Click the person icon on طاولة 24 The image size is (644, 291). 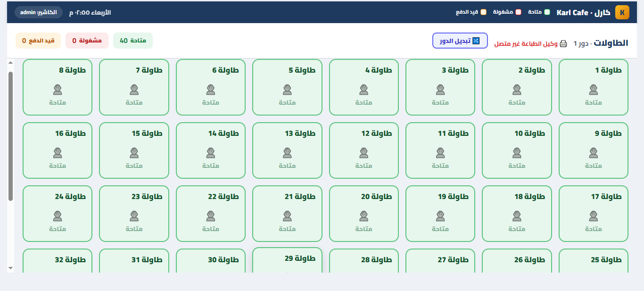click(58, 216)
